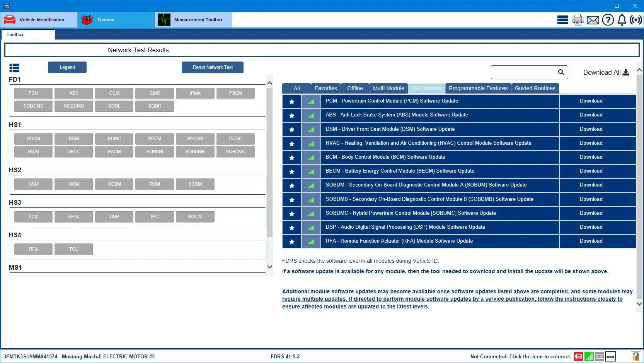Click the wireless broadcast icon at top right
The height and width of the screenshot is (363, 644).
(636, 20)
